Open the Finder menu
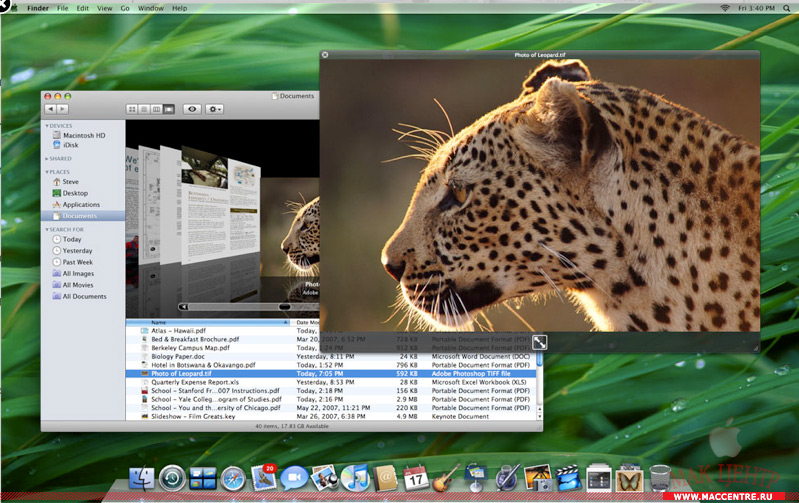 pyautogui.click(x=38, y=8)
